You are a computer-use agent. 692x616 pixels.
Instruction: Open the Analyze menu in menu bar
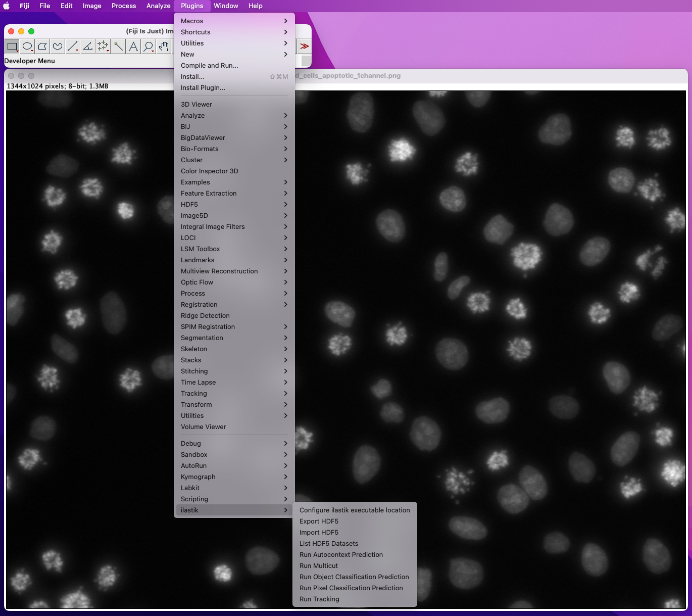[x=158, y=6]
